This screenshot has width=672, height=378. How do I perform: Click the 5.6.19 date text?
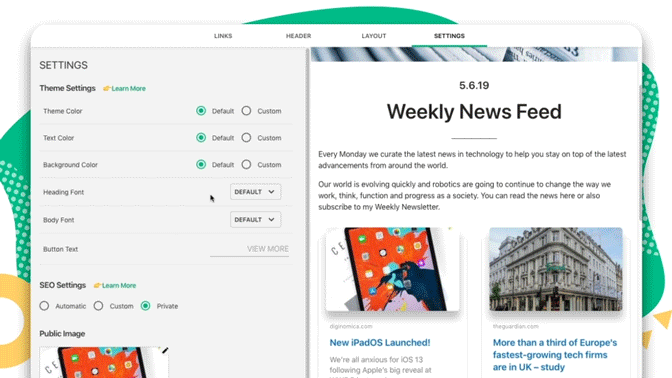[474, 86]
